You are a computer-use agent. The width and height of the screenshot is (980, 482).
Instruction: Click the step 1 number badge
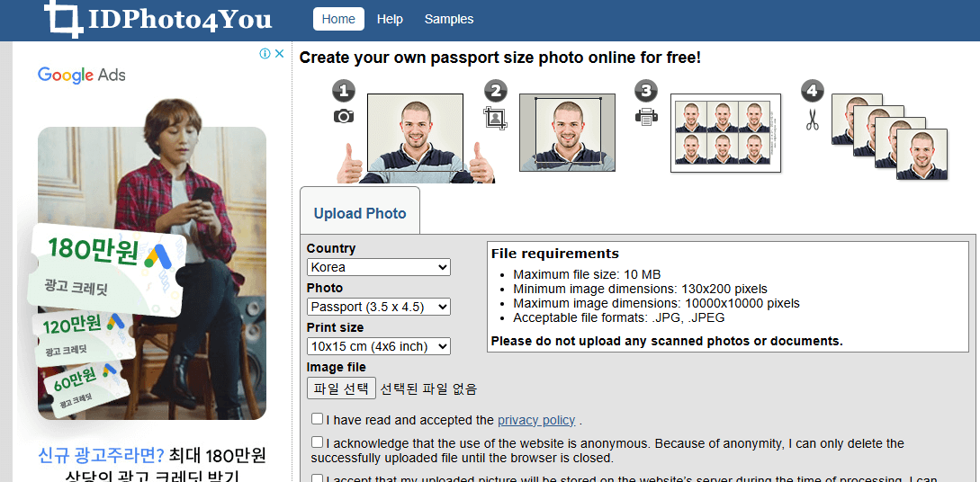344,91
